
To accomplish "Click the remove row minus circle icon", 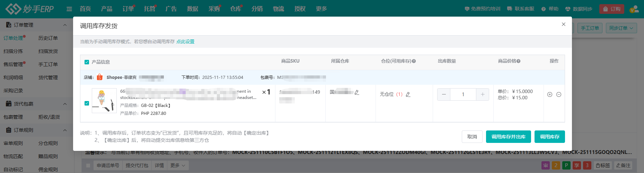I will click(559, 94).
